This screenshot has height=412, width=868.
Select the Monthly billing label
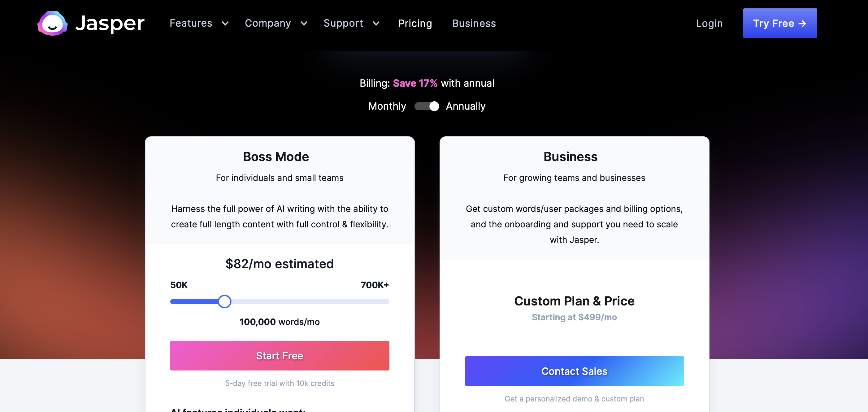click(x=387, y=106)
